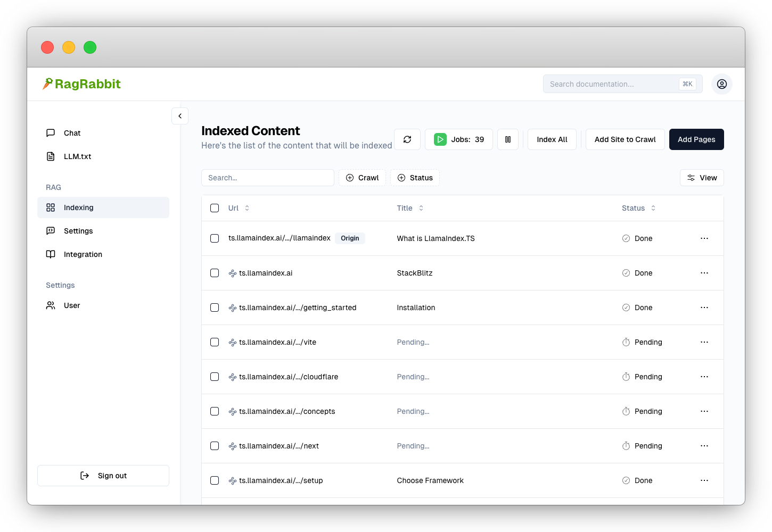Viewport: 772px width, 532px height.
Task: Open actions menu for What is LlamaIndex.TS row
Action: [x=704, y=238]
